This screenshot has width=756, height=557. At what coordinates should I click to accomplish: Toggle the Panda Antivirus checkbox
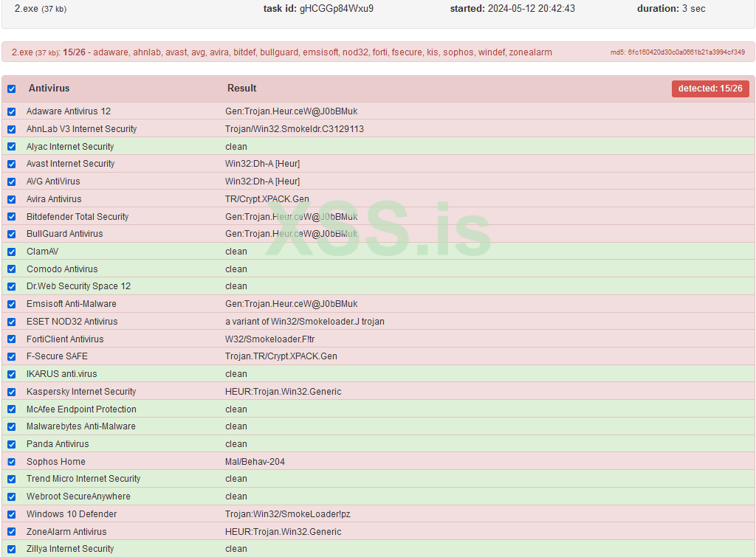click(x=12, y=444)
